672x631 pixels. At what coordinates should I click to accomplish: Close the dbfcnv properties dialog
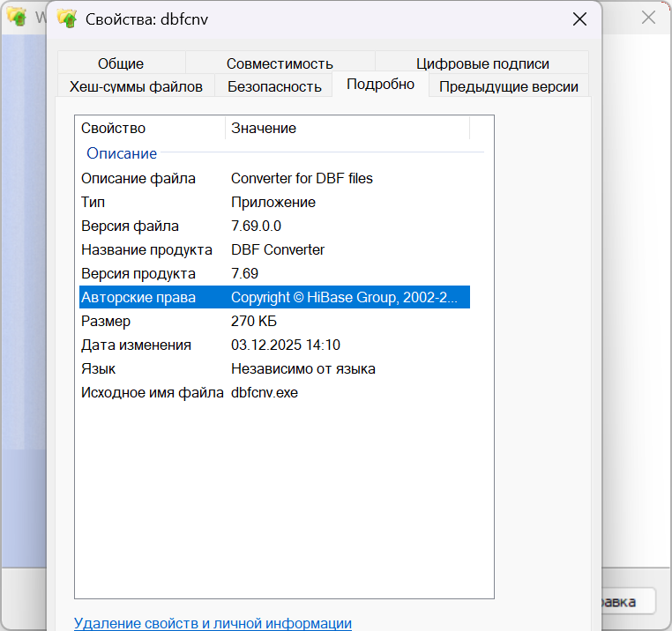pyautogui.click(x=579, y=19)
